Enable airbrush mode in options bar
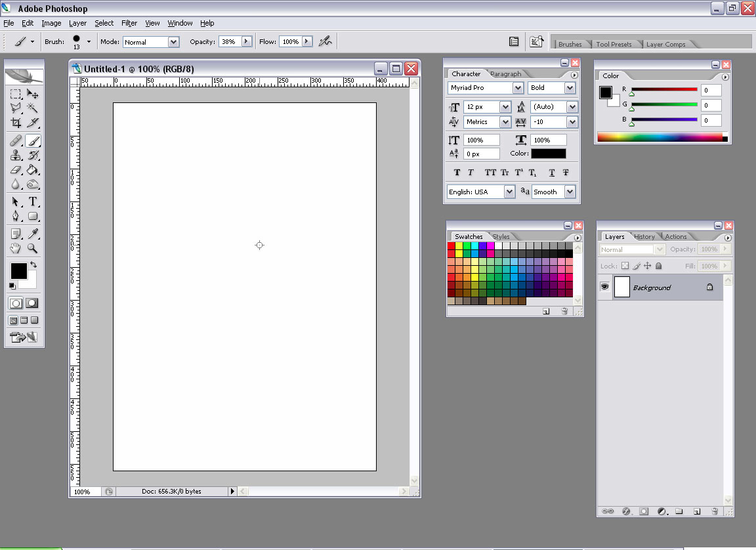 point(325,41)
